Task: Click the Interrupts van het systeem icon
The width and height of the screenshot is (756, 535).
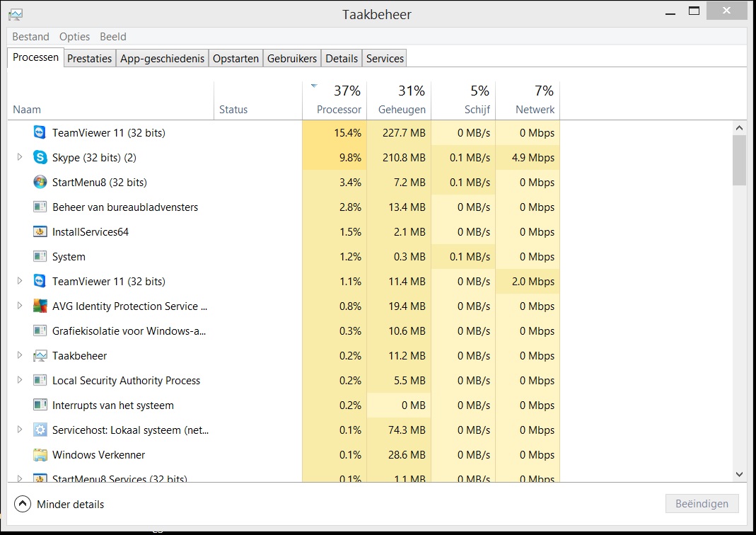Action: (x=40, y=405)
